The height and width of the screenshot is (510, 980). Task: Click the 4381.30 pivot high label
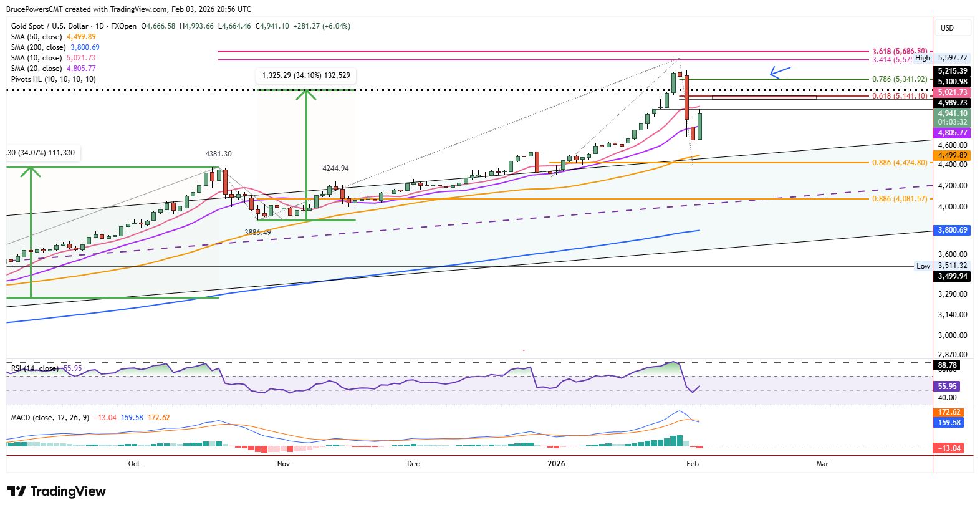(219, 154)
